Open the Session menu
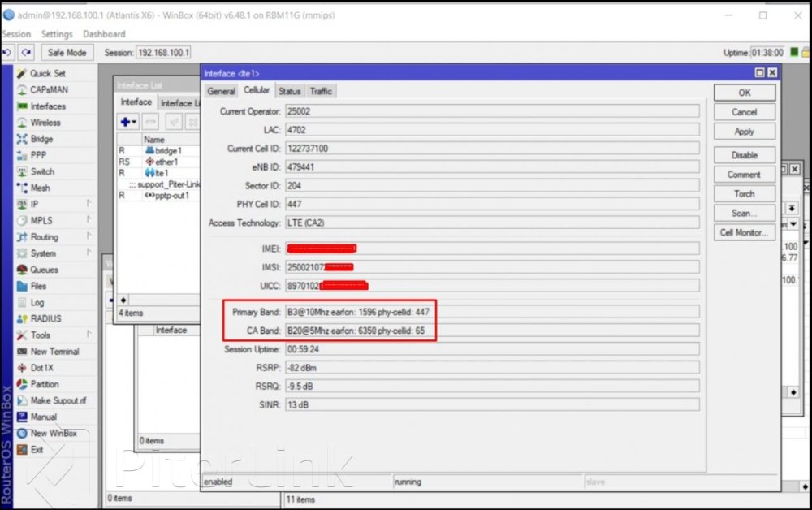This screenshot has width=812, height=510. (16, 34)
